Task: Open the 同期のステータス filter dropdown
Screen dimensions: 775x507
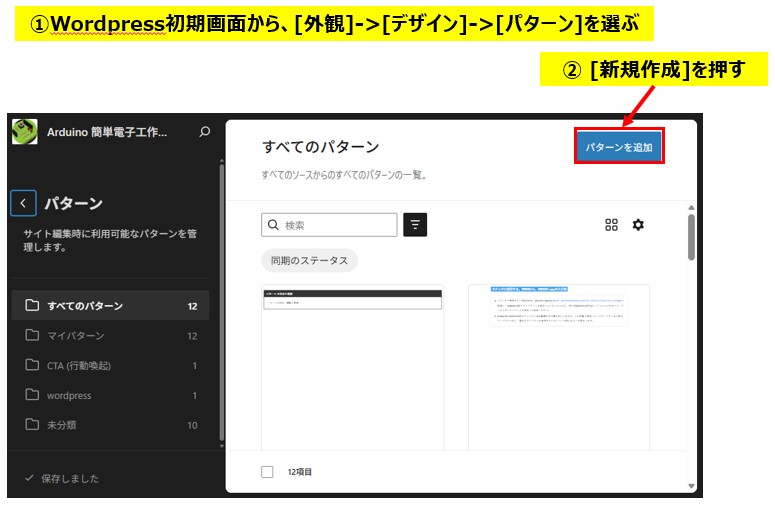Action: pyautogui.click(x=310, y=260)
